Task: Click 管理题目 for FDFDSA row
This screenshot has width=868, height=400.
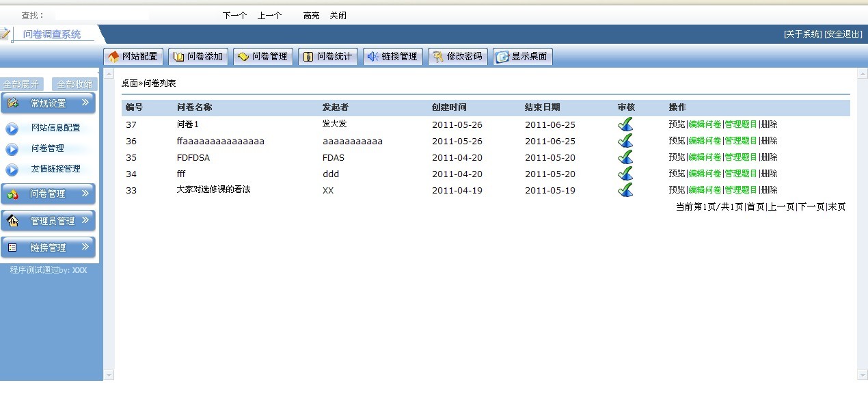Action: point(741,157)
